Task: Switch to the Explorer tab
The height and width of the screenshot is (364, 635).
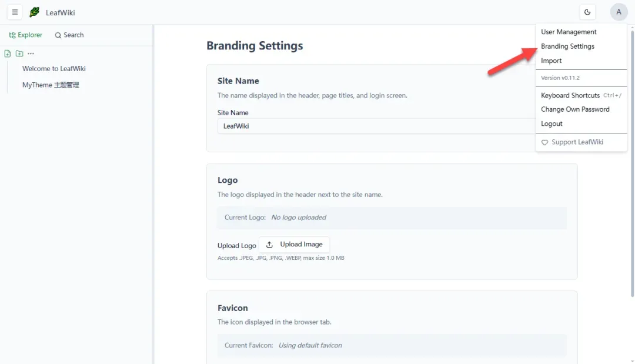Action: (x=25, y=35)
